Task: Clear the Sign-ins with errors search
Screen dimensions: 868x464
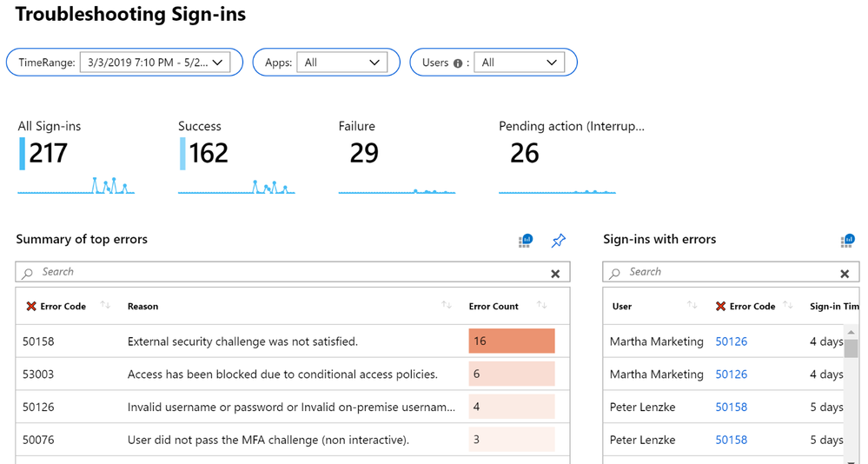Action: [x=845, y=274]
